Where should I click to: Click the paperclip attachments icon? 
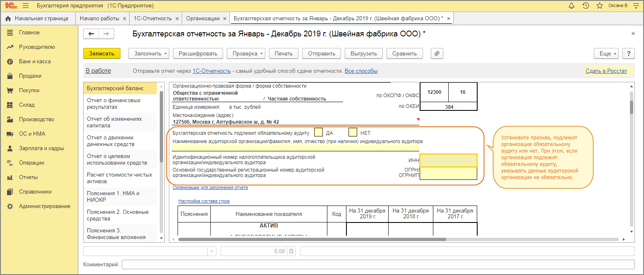point(437,53)
